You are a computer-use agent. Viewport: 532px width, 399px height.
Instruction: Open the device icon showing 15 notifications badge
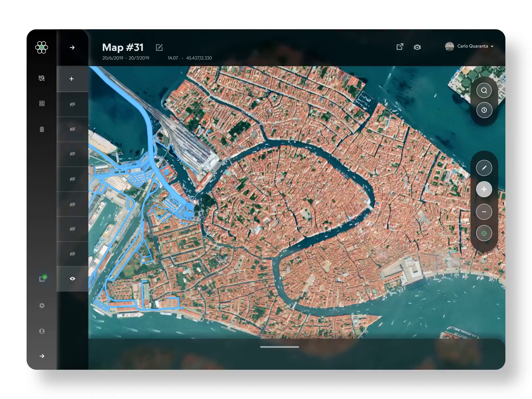pos(42,279)
